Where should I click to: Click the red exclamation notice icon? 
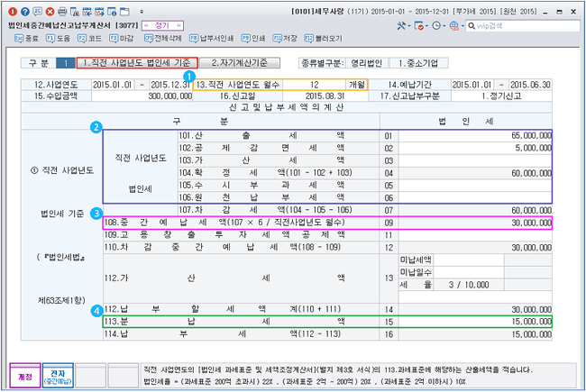pos(13,12)
